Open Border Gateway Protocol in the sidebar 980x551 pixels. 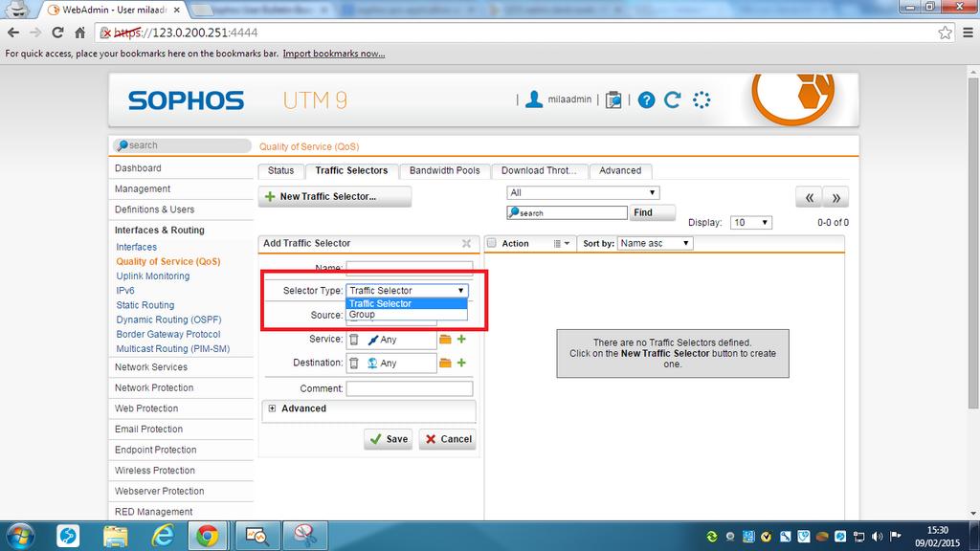tap(168, 334)
